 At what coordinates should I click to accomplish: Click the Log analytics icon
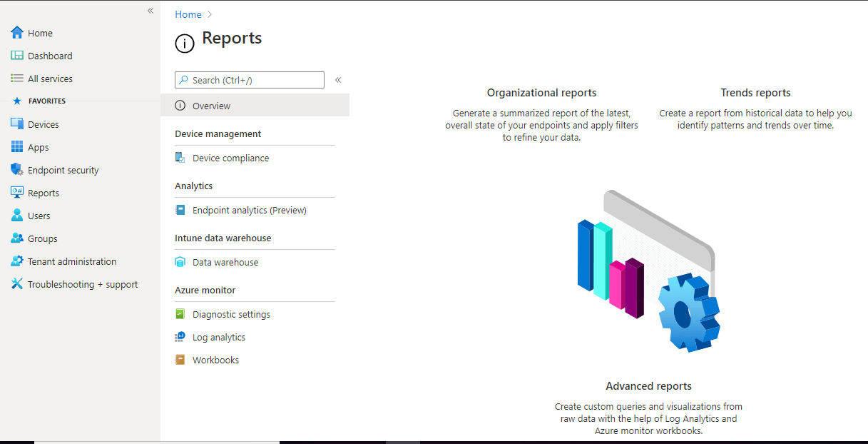click(180, 337)
